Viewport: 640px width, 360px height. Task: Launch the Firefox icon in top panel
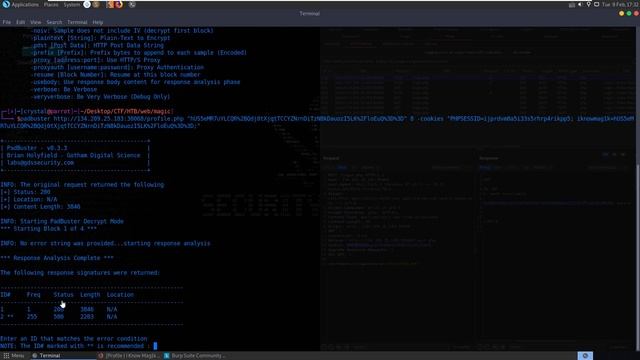[119, 4]
